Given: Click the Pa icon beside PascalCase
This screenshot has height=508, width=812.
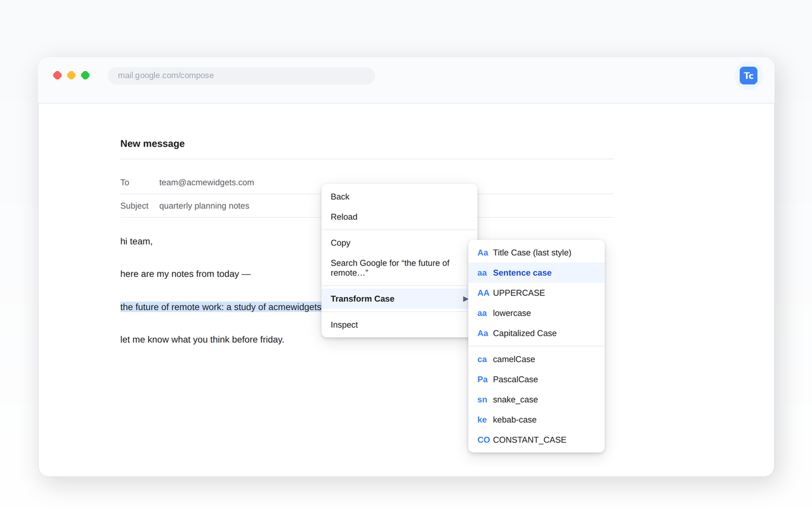Looking at the screenshot, I should 483,380.
